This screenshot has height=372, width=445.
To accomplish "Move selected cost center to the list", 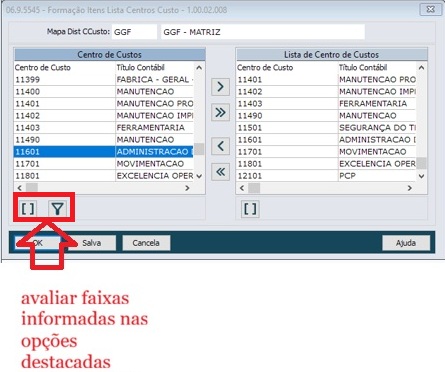I will [x=220, y=87].
